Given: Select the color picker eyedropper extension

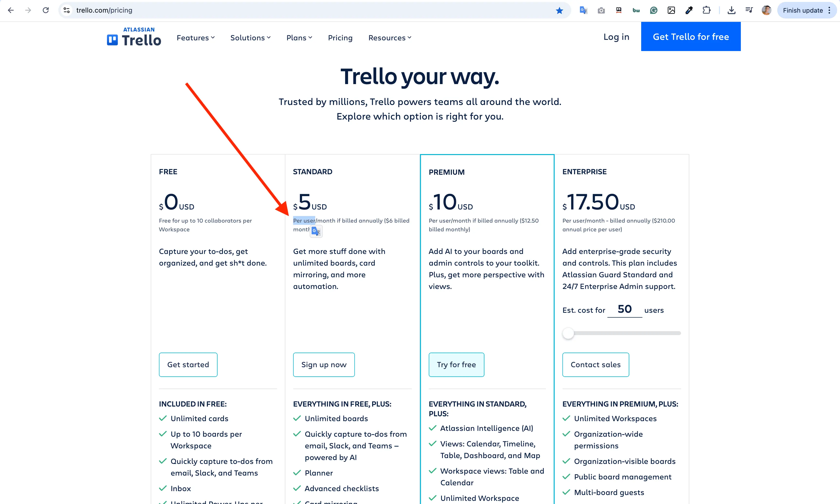Looking at the screenshot, I should [689, 10].
